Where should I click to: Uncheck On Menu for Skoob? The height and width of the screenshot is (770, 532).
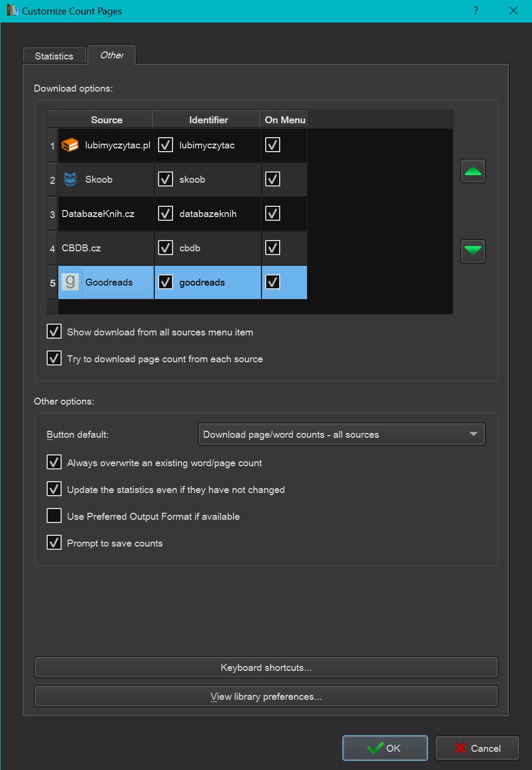pos(273,180)
